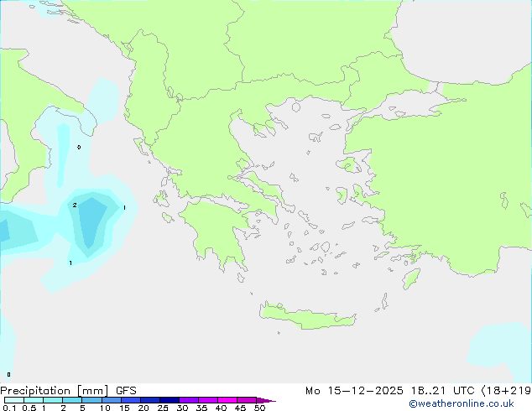Click legend swatch between 5 and 10
532x411 pixels.
[91, 400]
